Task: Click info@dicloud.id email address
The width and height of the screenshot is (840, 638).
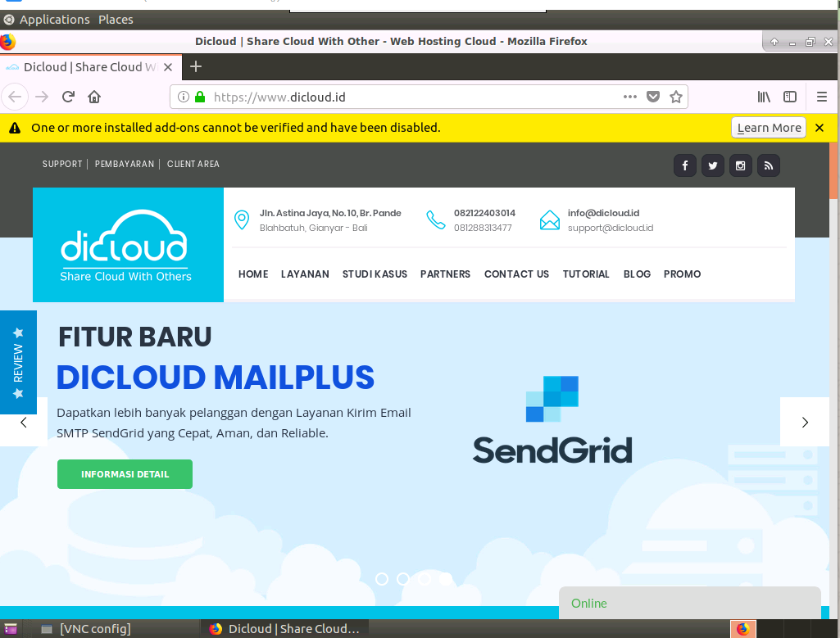Action: point(603,213)
